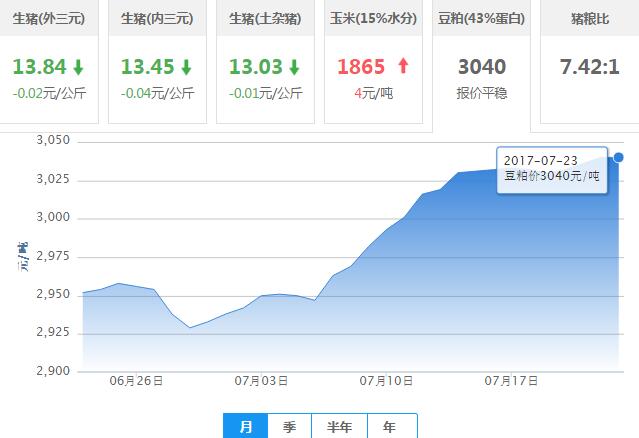Click the -0.04元/公斤 change text
Screen dimensions: 639x438
[x=157, y=93]
